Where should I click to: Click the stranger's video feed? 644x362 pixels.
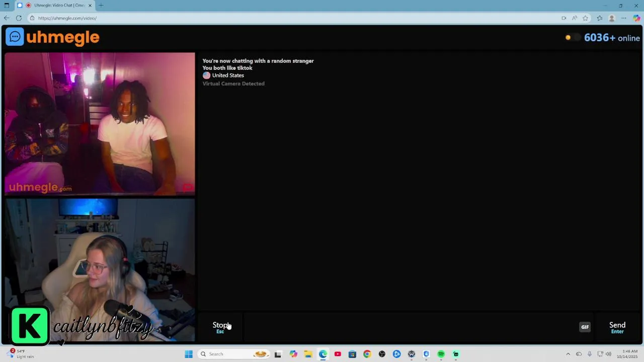click(100, 124)
